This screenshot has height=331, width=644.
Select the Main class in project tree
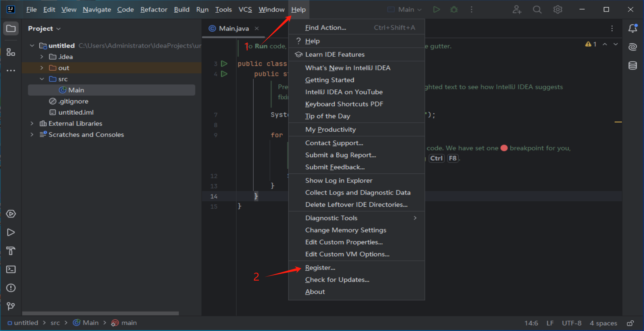point(112,90)
